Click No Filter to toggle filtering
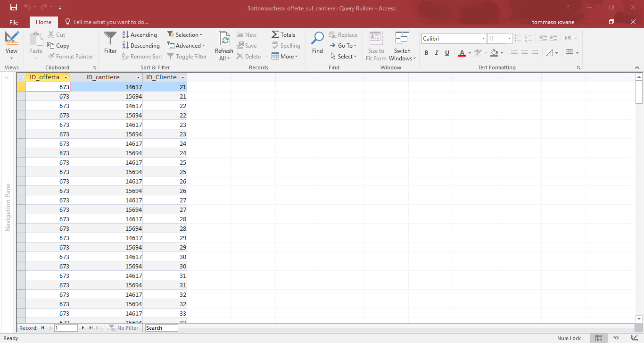 pyautogui.click(x=124, y=327)
